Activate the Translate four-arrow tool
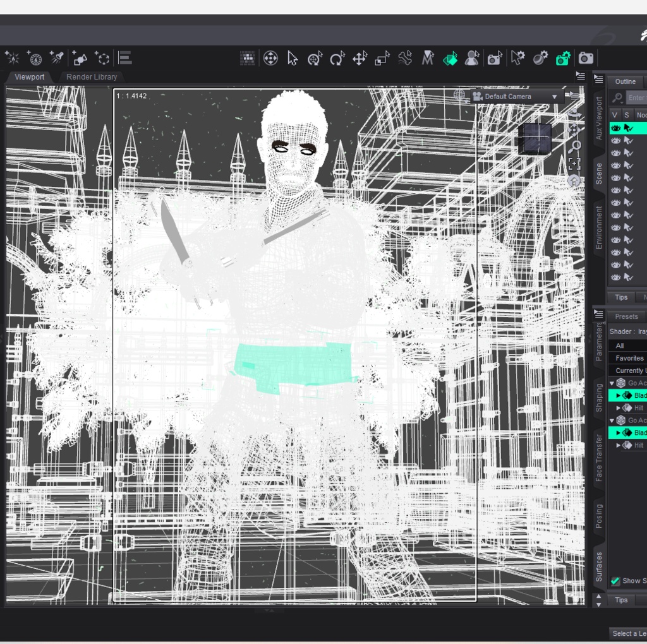The height and width of the screenshot is (644, 647). click(x=360, y=59)
